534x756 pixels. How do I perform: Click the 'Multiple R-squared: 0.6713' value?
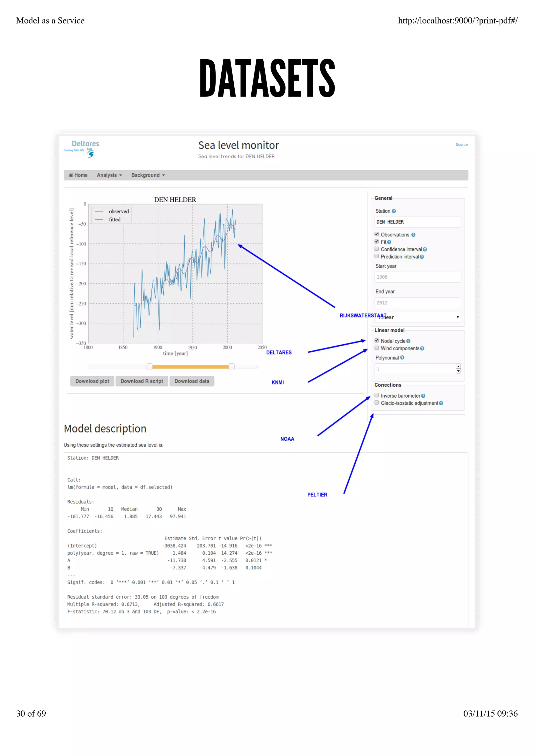pyautogui.click(x=104, y=604)
